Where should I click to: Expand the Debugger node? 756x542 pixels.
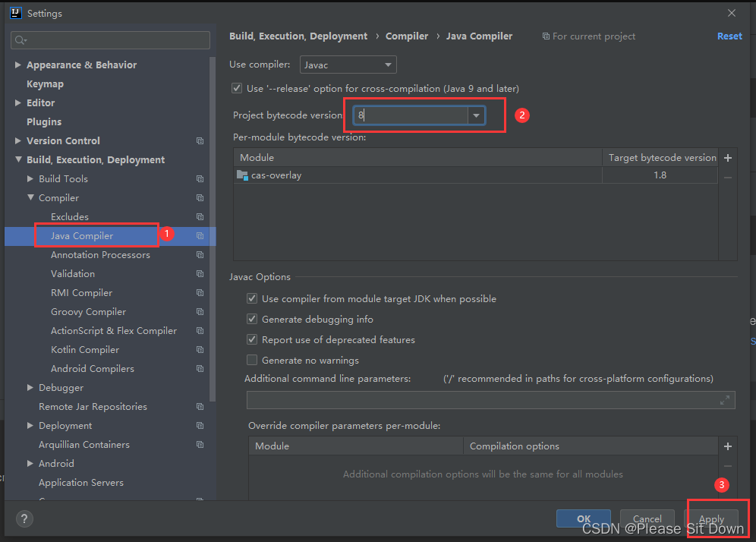click(x=30, y=388)
